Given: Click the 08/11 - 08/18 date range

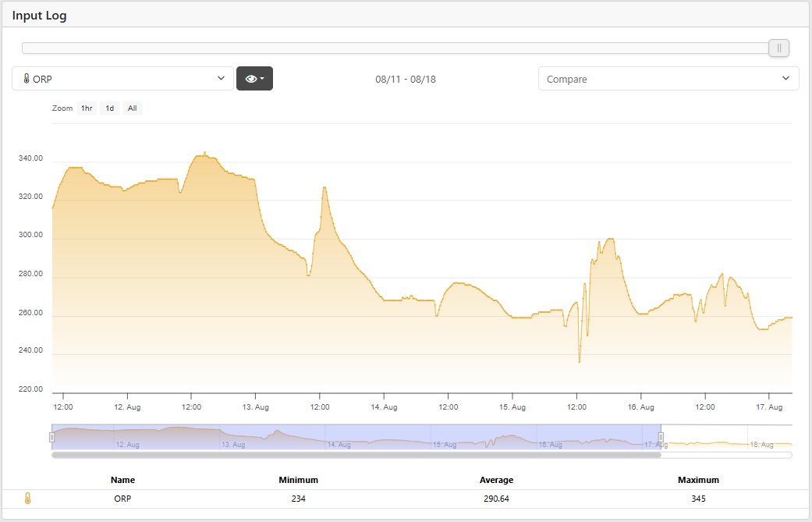Looking at the screenshot, I should click(x=406, y=79).
